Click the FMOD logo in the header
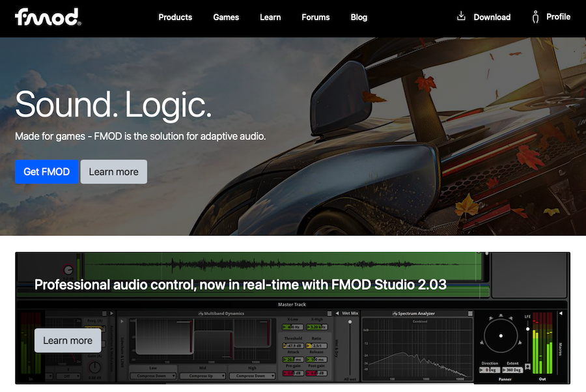Screen dimensions: 586x392 point(48,17)
